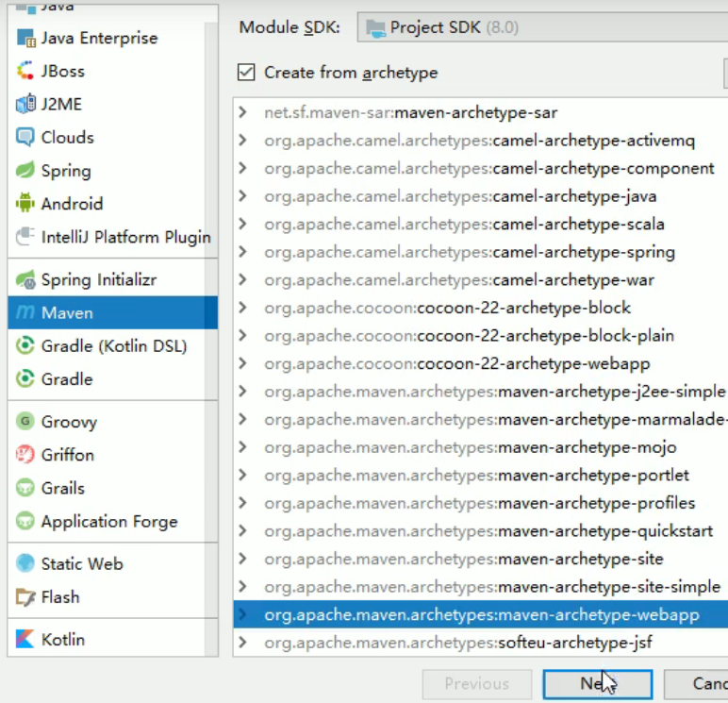This screenshot has height=703, width=728.
Task: Click the Spring Initializr icon
Action: (x=25, y=279)
